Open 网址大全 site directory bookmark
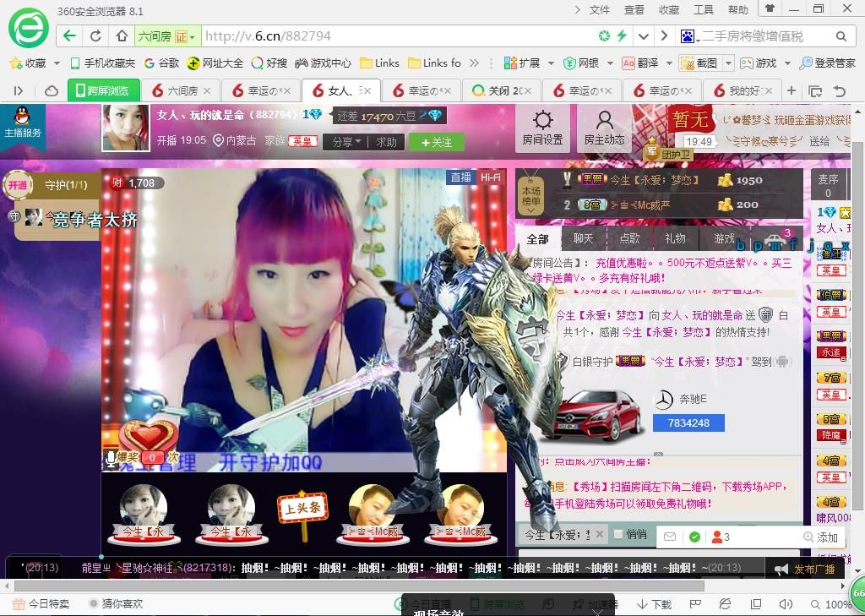865x616 pixels. tap(215, 63)
